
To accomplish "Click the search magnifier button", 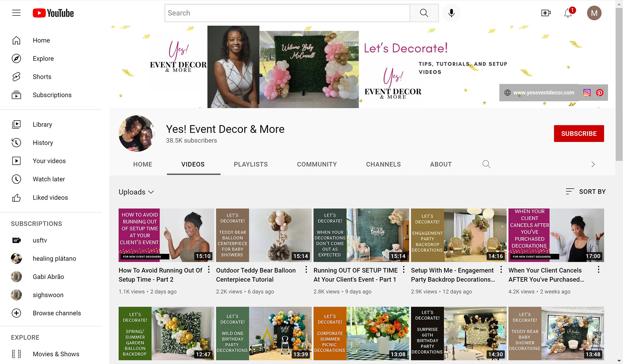I will [x=424, y=13].
